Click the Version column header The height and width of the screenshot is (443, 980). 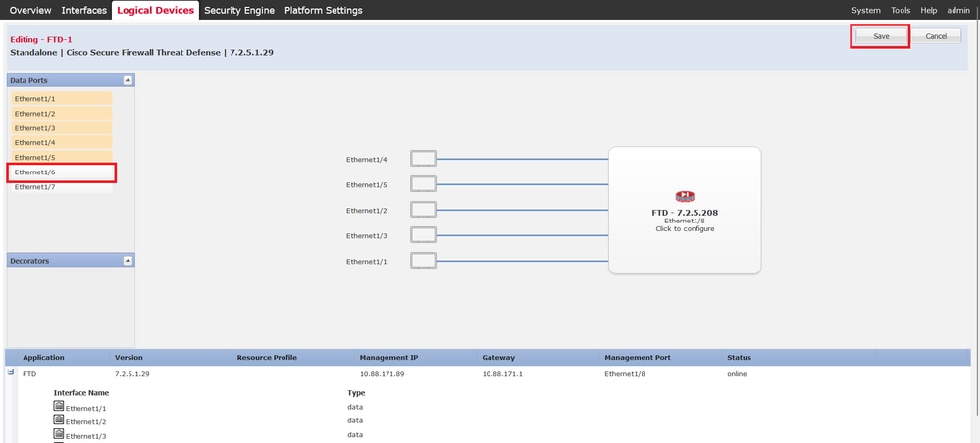pyautogui.click(x=129, y=358)
